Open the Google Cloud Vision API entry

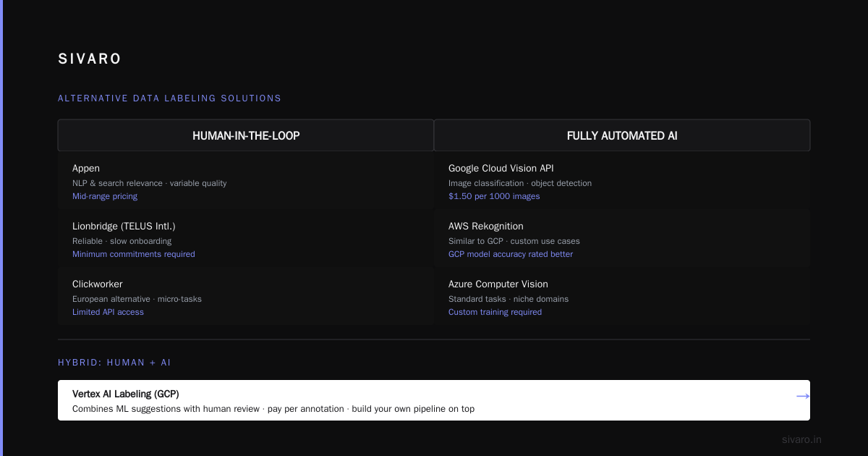coord(501,169)
